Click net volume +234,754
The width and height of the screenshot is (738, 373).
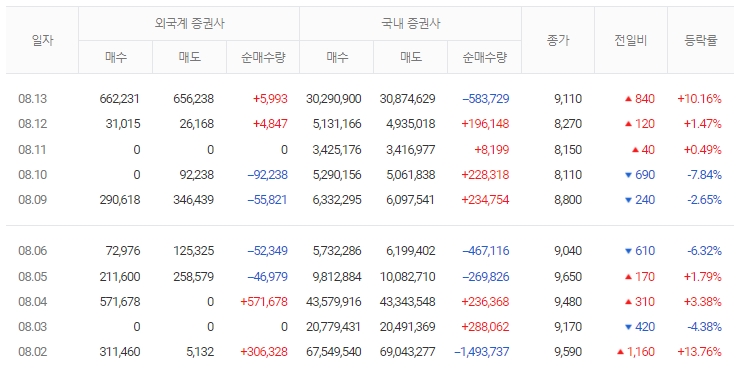point(485,200)
